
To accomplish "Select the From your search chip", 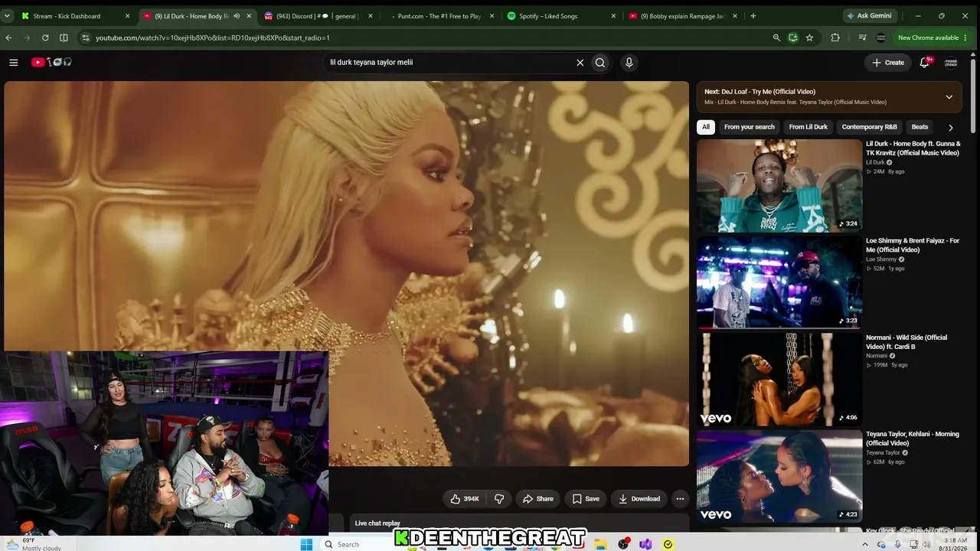I will [x=750, y=127].
